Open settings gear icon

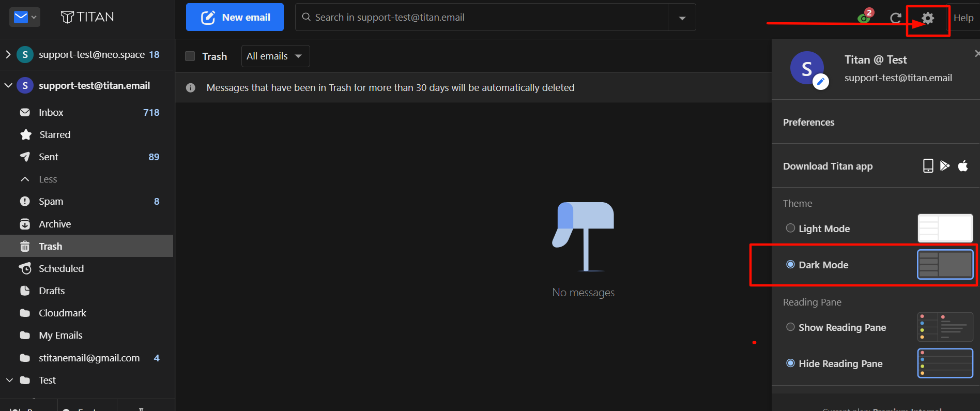(x=928, y=18)
